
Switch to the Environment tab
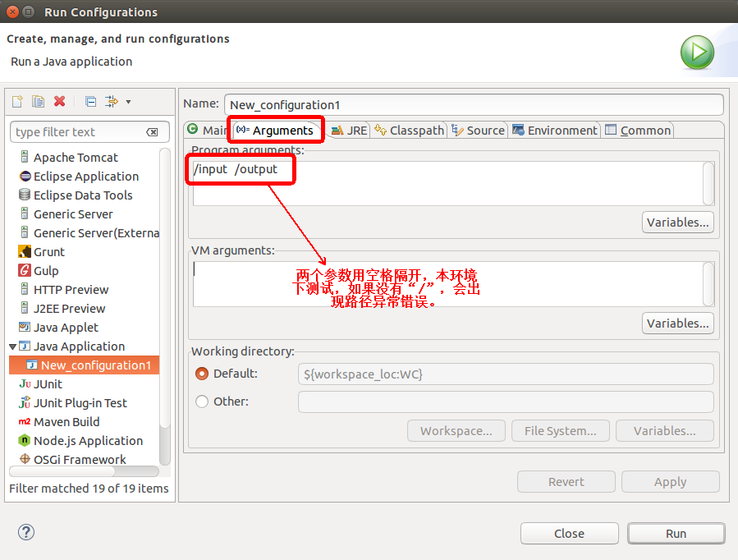555,131
